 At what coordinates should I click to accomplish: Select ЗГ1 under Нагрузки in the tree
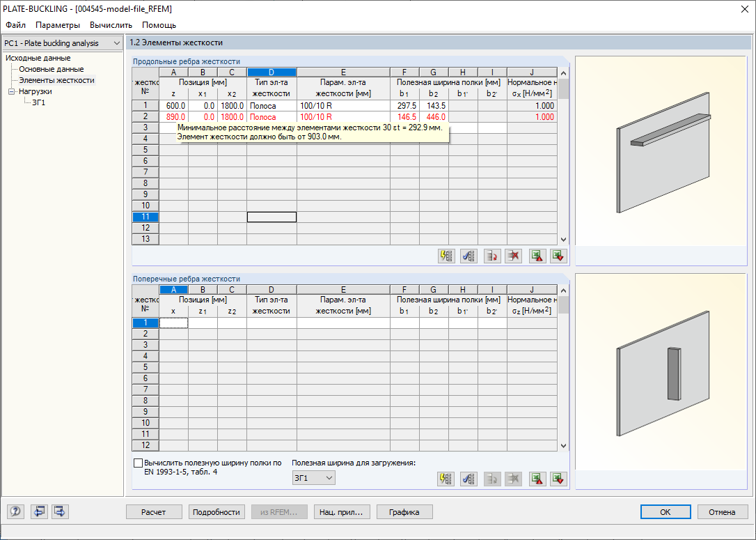[38, 102]
